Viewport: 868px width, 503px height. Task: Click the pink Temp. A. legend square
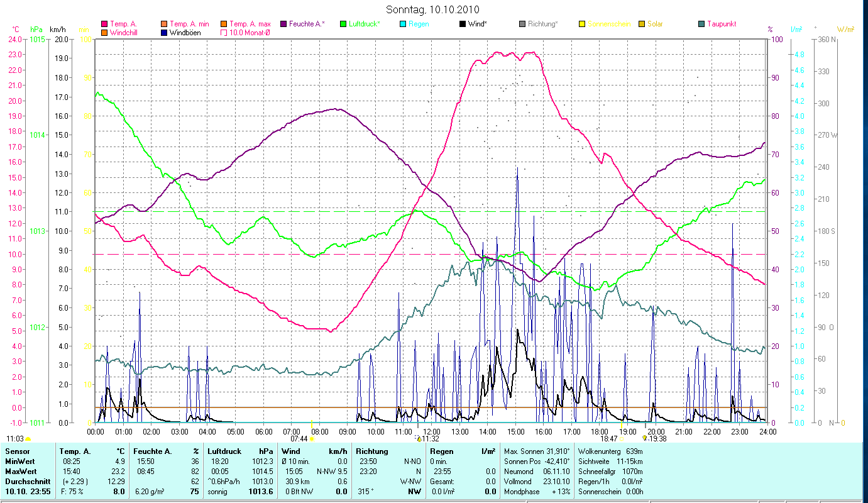point(104,24)
